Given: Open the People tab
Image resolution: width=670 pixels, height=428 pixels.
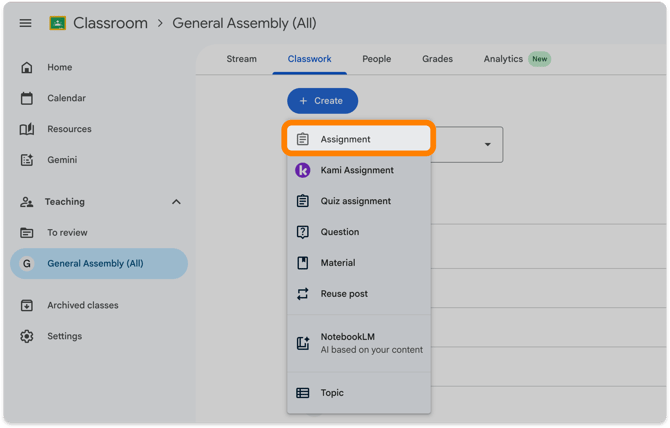Looking at the screenshot, I should pos(376,59).
